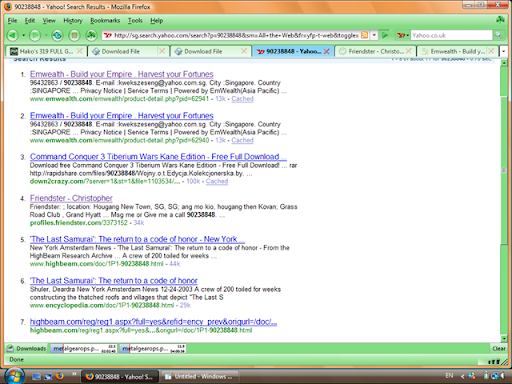Open Command Conquer 3 Tiberium Wars result

pyautogui.click(x=158, y=157)
